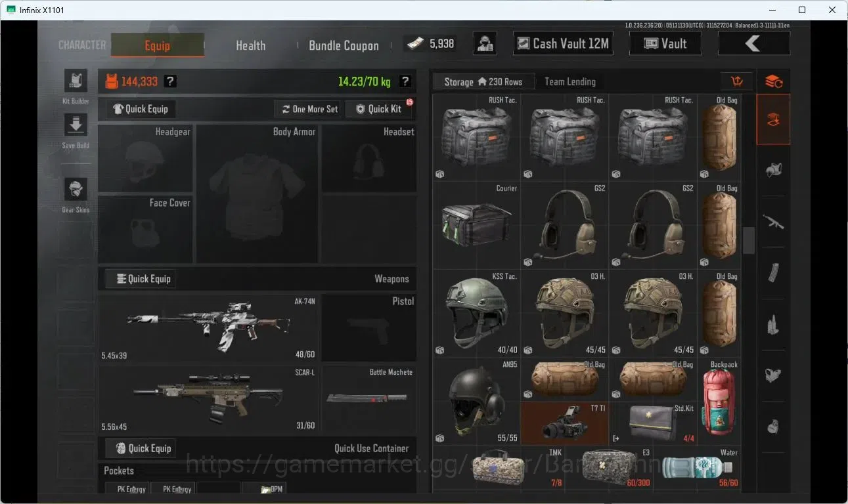848x504 pixels.
Task: Switch to the Equip tab
Action: pos(157,45)
